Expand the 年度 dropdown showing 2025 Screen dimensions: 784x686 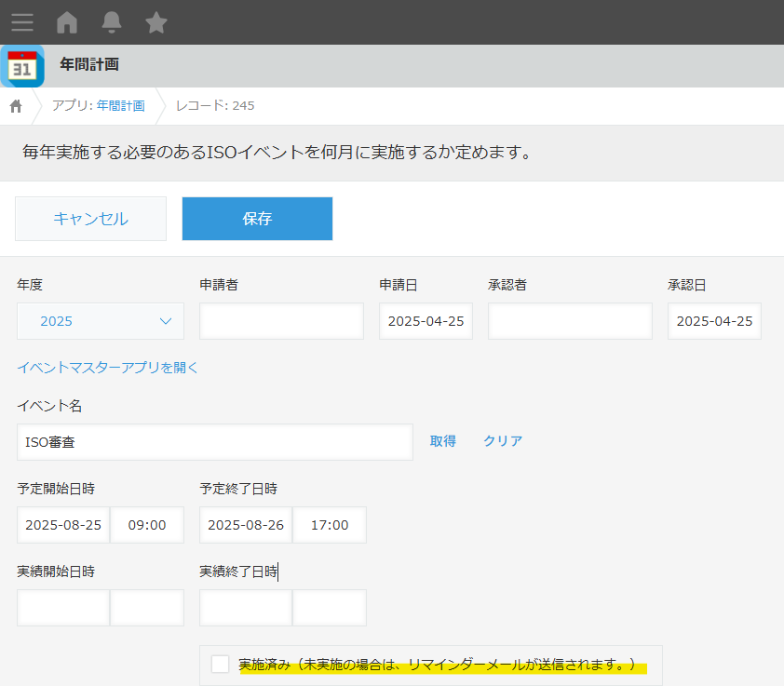pos(101,321)
